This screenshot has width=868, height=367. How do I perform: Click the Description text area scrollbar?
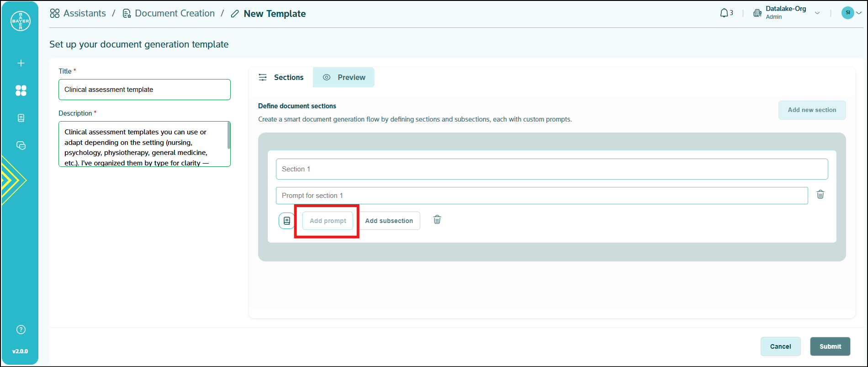pos(229,135)
